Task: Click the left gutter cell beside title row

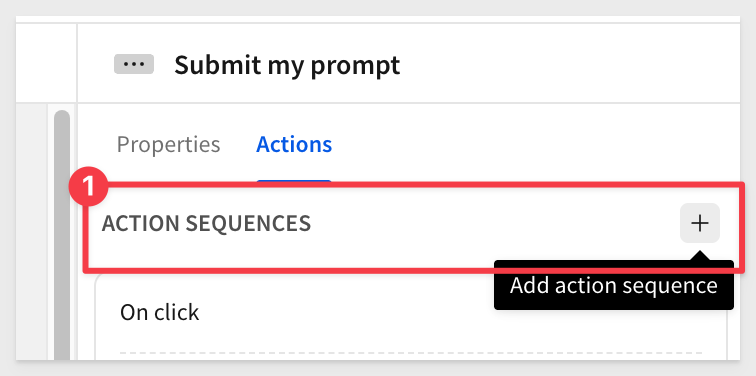Action: 46,63
